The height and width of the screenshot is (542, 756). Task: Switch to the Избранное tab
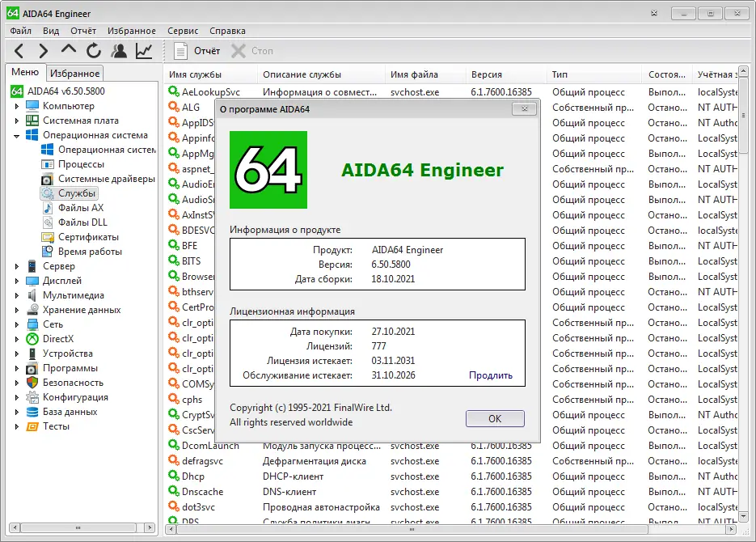(74, 72)
